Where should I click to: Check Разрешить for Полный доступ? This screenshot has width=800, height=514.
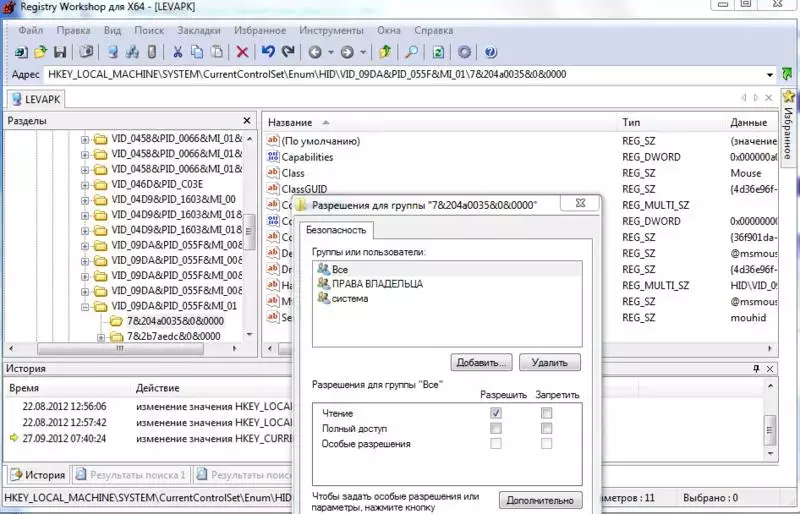495,428
